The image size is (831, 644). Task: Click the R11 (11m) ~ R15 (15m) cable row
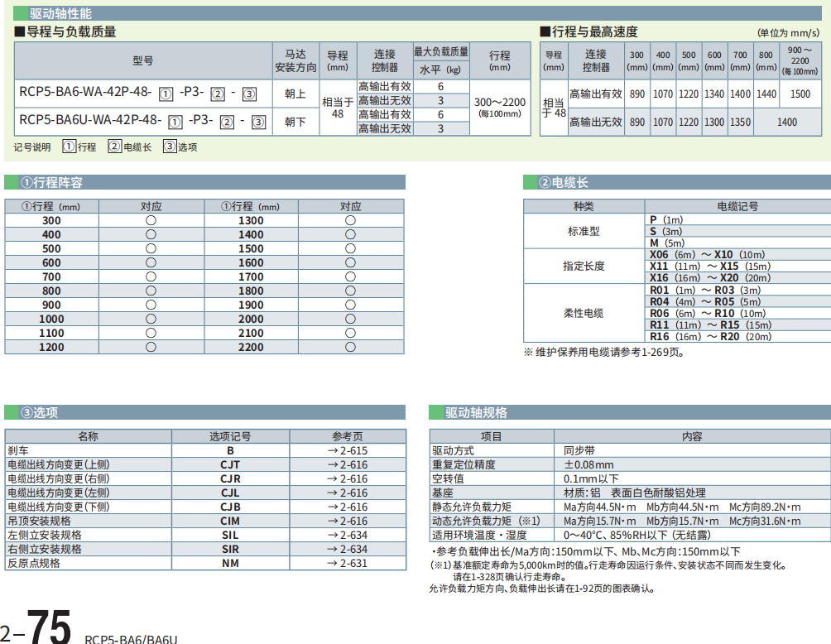coord(711,325)
